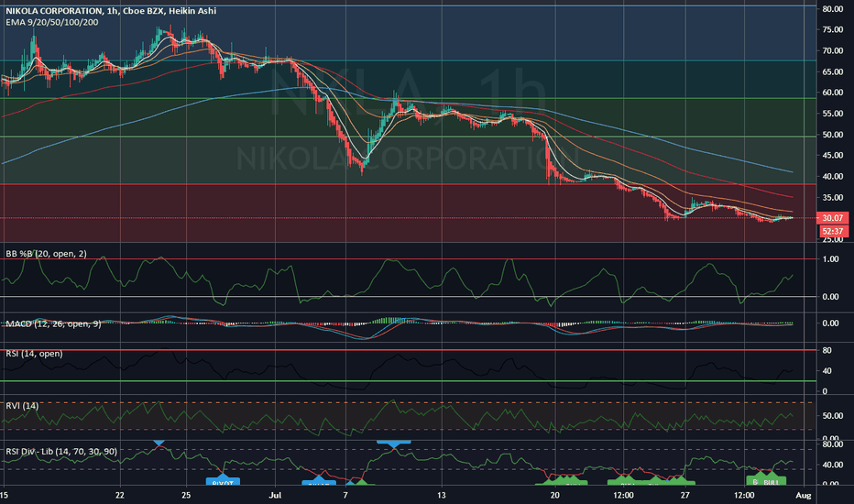Viewport: 854px width, 504px height.
Task: Click the Jul label on time axis
Action: point(275,495)
